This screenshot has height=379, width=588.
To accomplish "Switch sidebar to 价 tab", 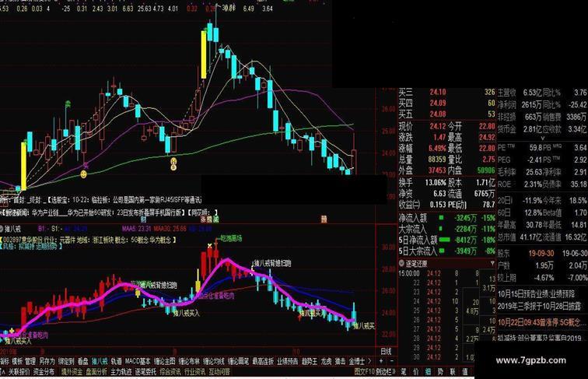I will [x=416, y=372].
